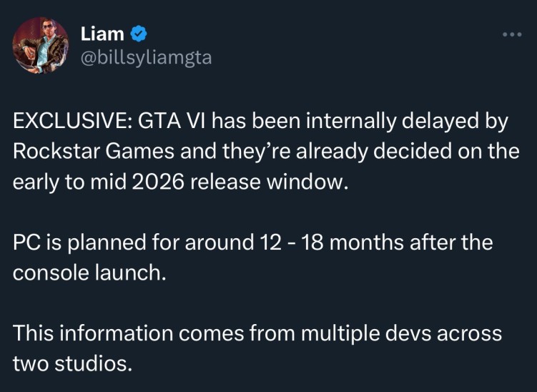Viewport: 537px width, 392px height.
Task: Open the @billsyliamgta handle link
Action: click(x=147, y=57)
